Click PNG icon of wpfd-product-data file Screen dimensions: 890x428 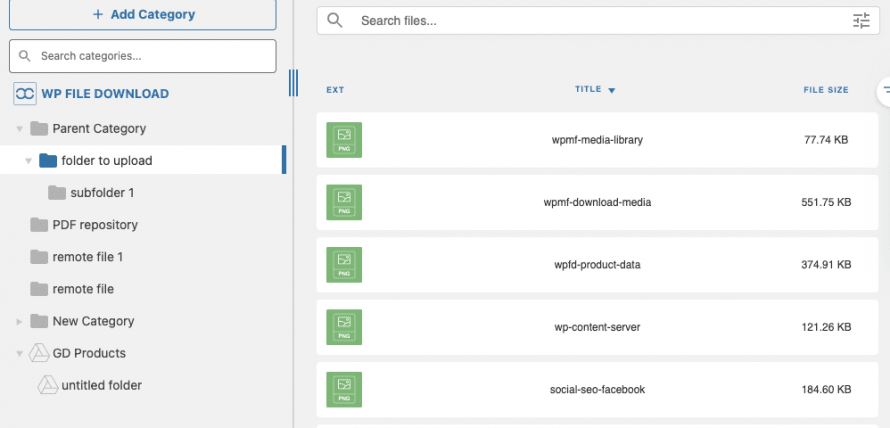click(x=344, y=265)
